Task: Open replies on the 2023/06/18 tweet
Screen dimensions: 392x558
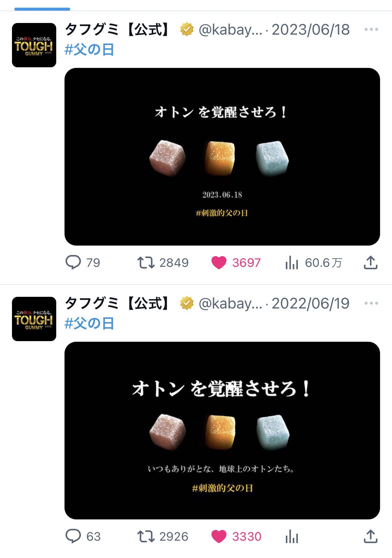Action: point(83,263)
